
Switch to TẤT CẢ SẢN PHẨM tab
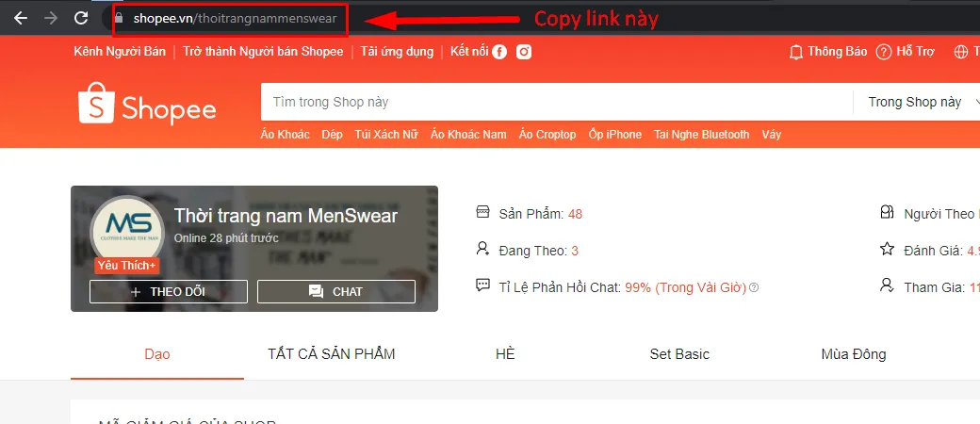pos(332,354)
